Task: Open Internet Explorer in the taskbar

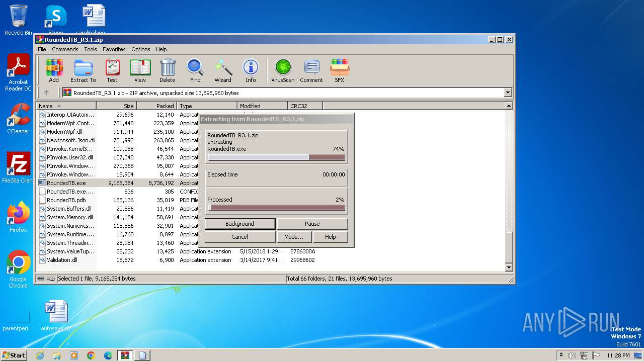Action: (x=40, y=355)
